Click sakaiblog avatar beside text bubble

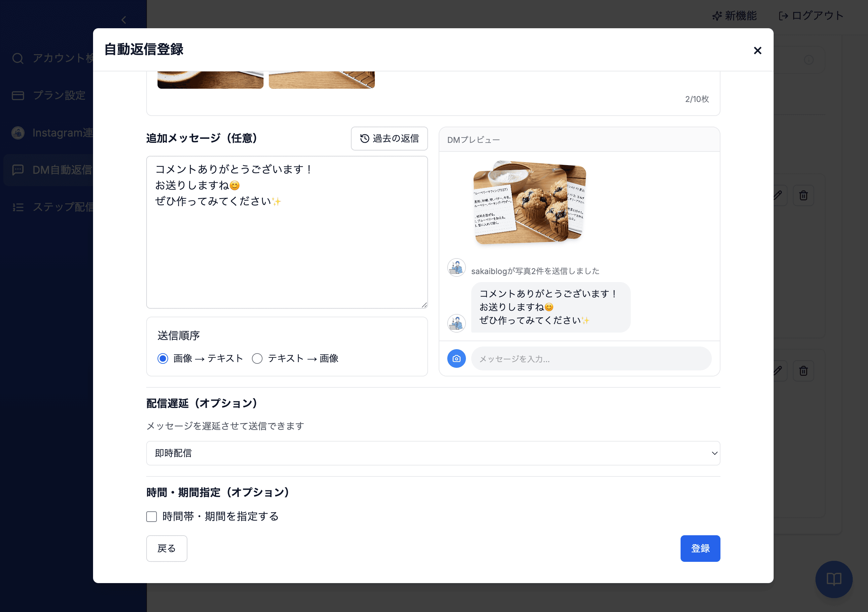point(456,323)
